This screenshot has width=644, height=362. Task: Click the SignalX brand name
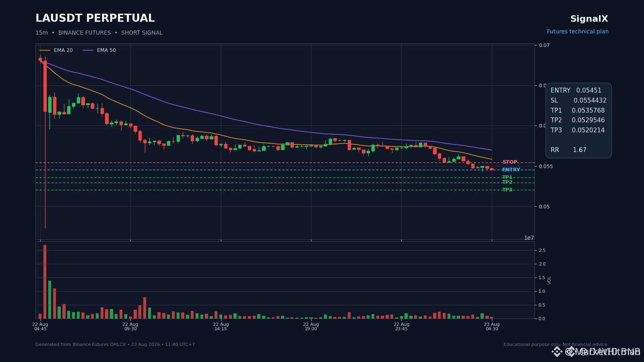(589, 19)
